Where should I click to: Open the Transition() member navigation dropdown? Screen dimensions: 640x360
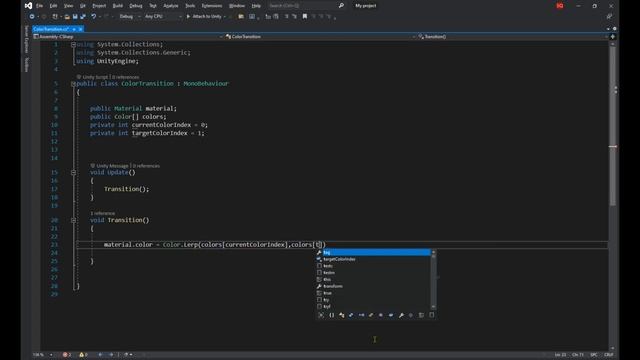tap(513, 37)
